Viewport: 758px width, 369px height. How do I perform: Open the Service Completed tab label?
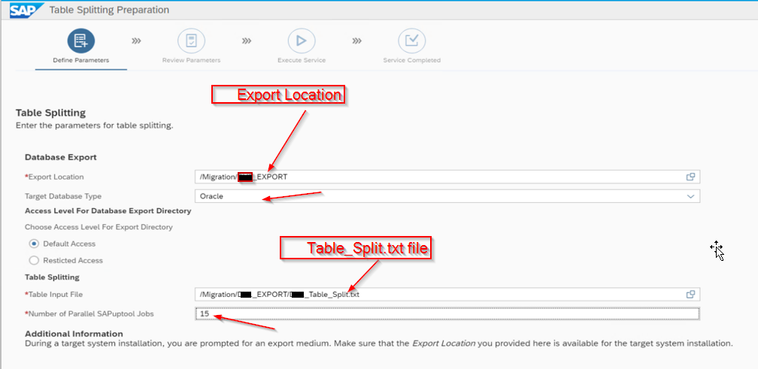pyautogui.click(x=412, y=60)
